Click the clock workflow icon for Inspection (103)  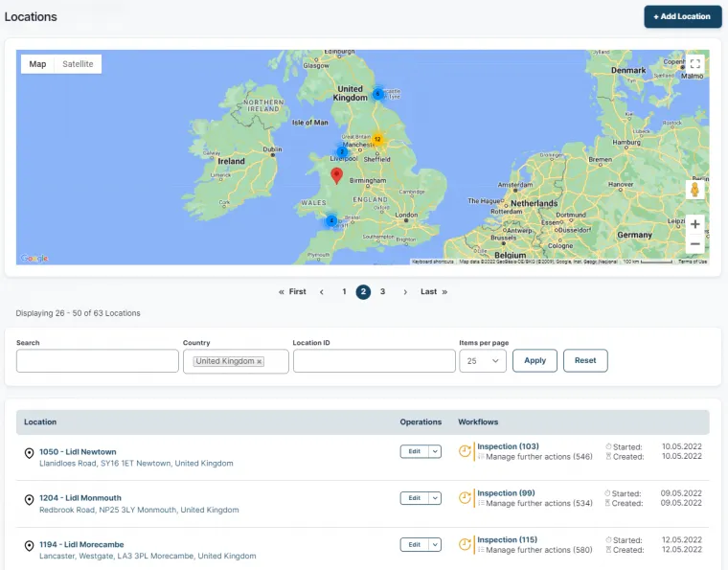coord(465,451)
